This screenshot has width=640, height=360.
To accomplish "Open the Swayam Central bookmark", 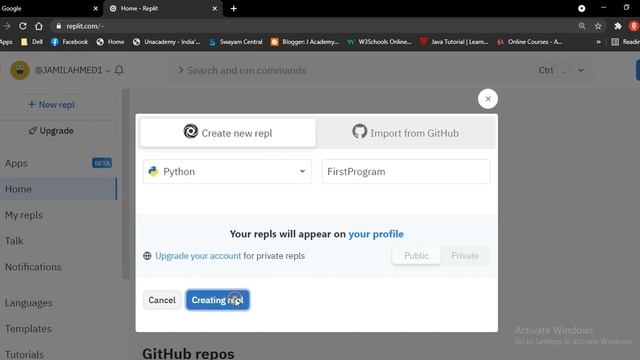I will 236,42.
